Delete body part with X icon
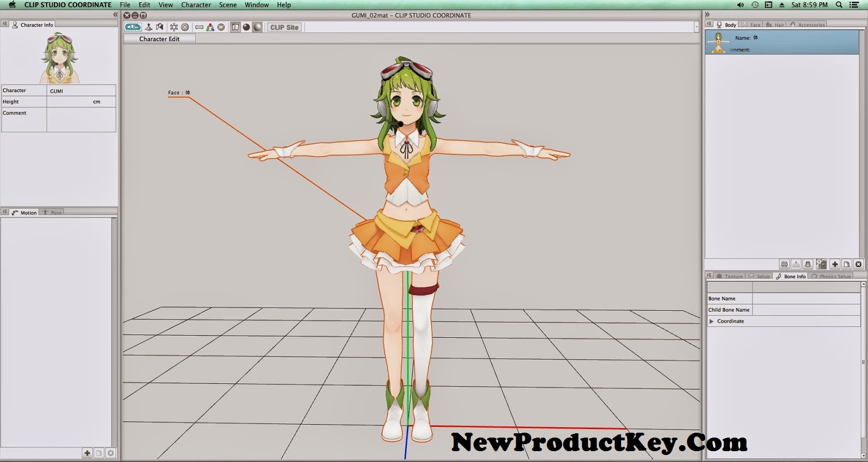Screen dimensions: 868x462 858,264
